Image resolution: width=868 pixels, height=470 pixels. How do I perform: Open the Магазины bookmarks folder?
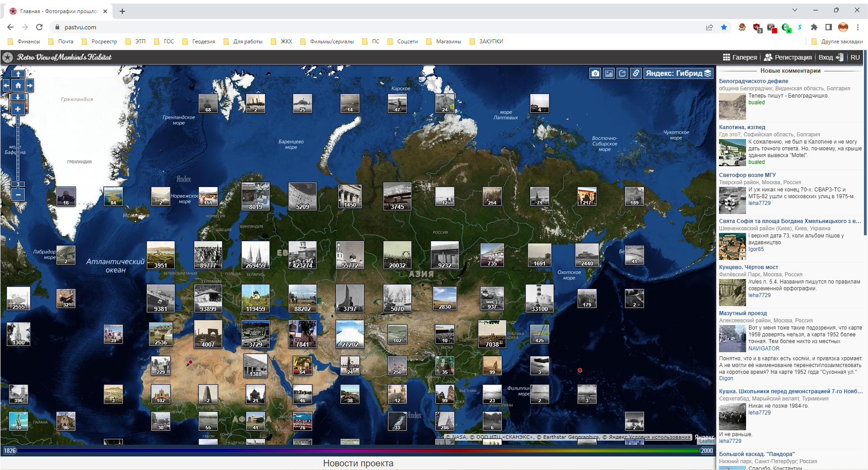[444, 42]
